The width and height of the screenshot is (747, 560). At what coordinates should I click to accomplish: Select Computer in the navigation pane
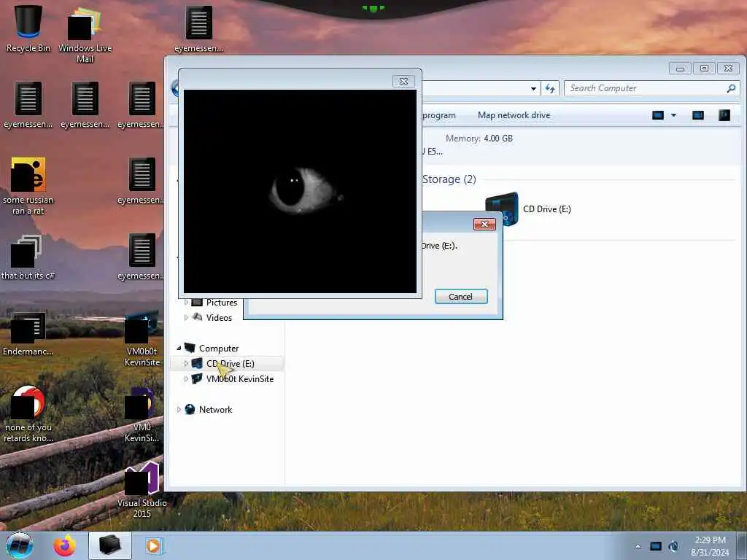coord(219,349)
